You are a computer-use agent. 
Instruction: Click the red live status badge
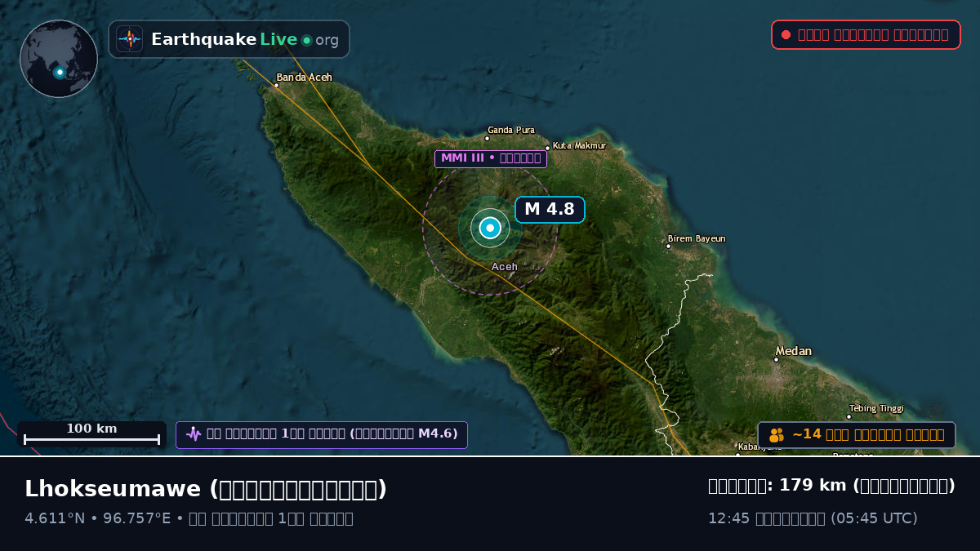(866, 34)
